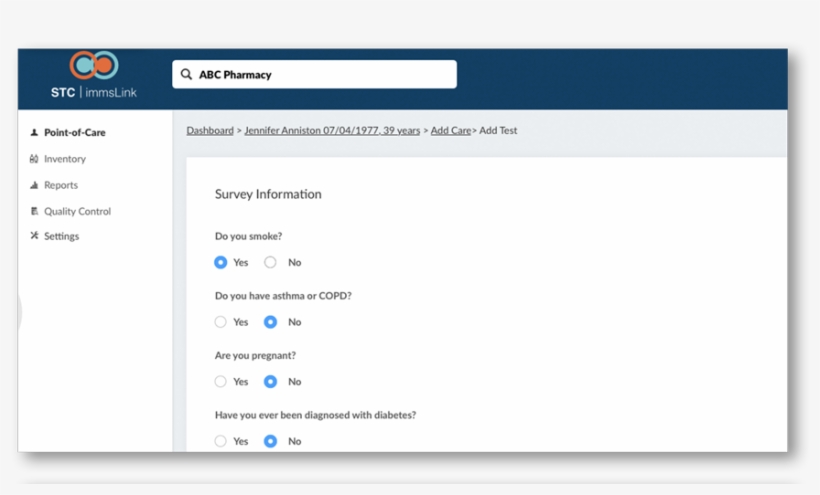Go back via Add Care breadcrumb
Screen dimensions: 820x495
coord(451,130)
